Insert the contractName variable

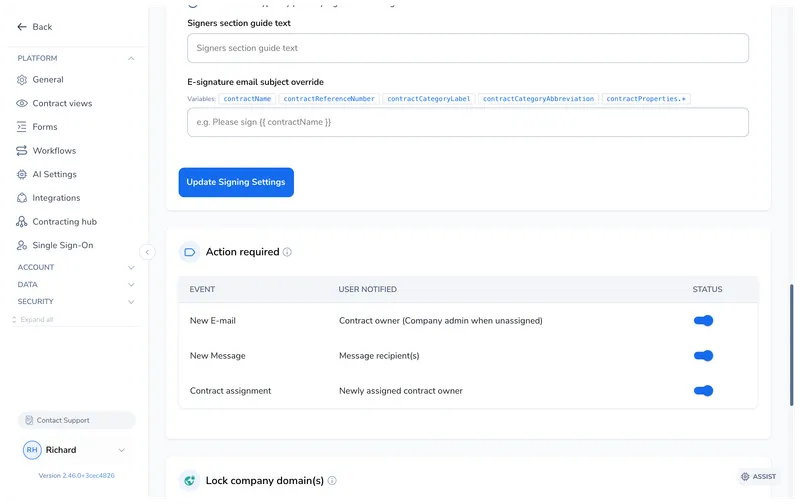tap(247, 99)
